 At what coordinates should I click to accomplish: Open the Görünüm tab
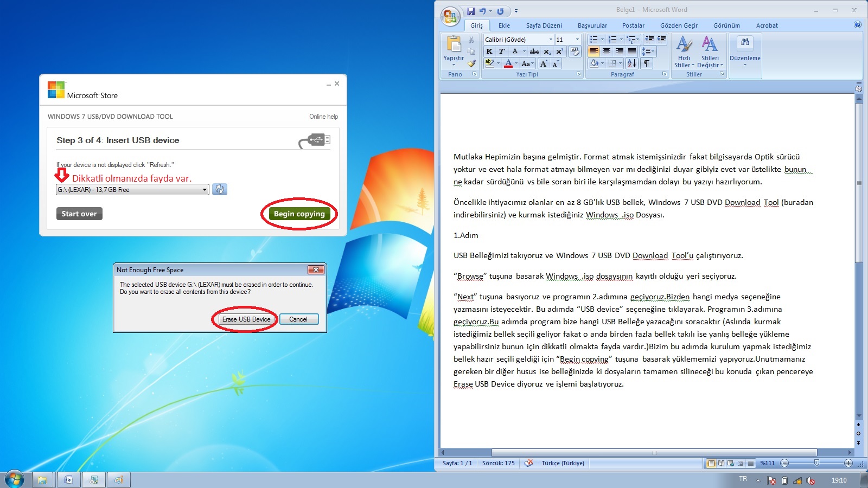click(726, 25)
